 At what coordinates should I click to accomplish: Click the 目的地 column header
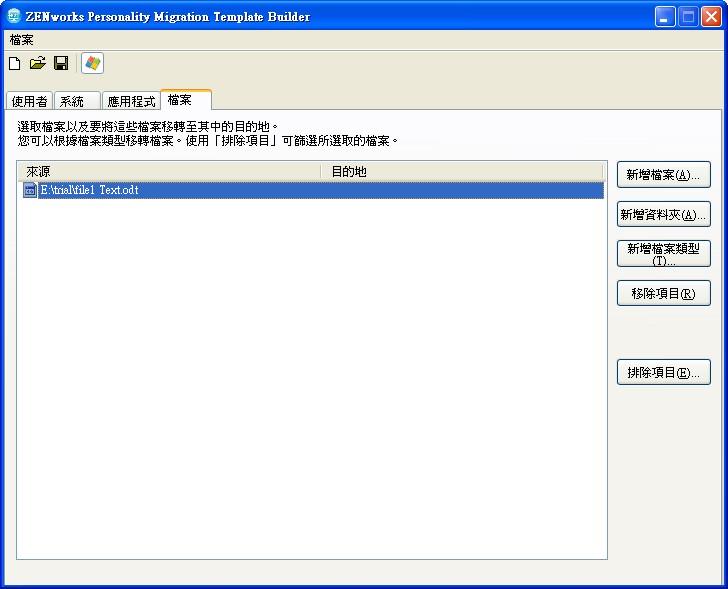462,172
